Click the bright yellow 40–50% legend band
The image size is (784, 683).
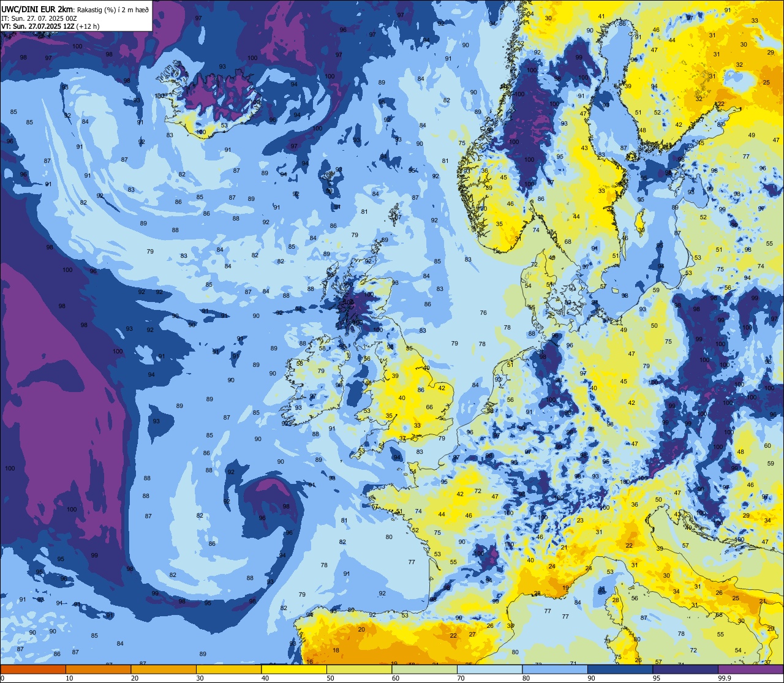point(294,670)
